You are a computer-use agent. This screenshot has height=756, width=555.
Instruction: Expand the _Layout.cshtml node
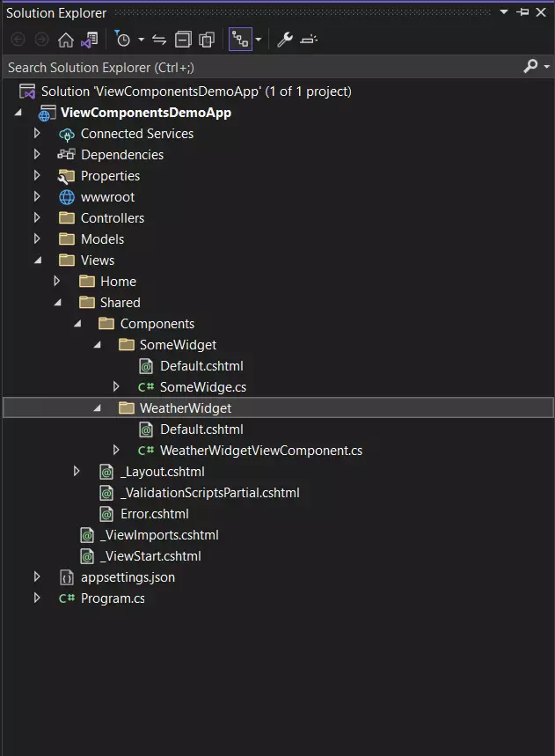point(77,471)
